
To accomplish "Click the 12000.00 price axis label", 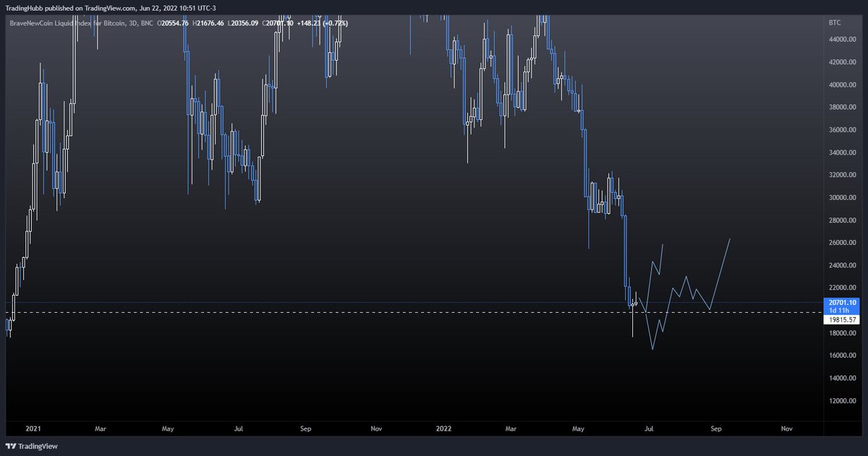I will click(843, 400).
